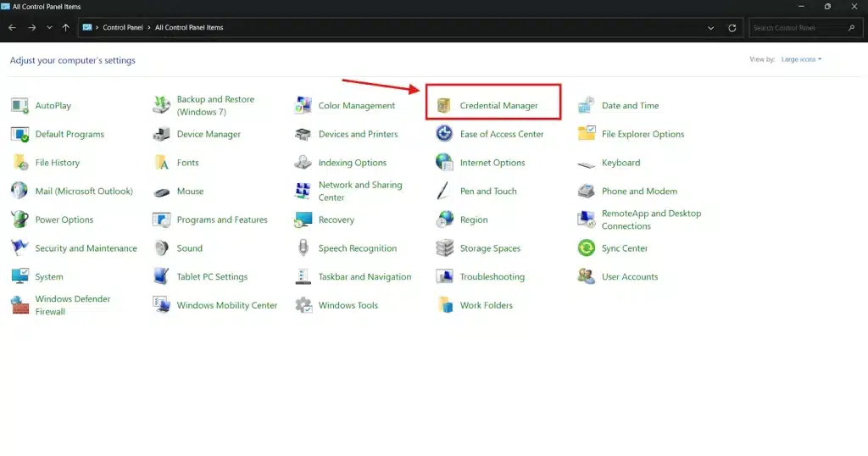Image resolution: width=868 pixels, height=456 pixels.
Task: Open File Explorer Options icon
Action: (587, 133)
